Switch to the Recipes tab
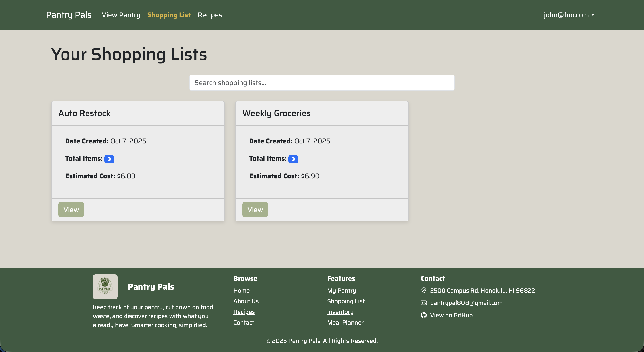Screen dimensions: 644x352 coord(210,15)
